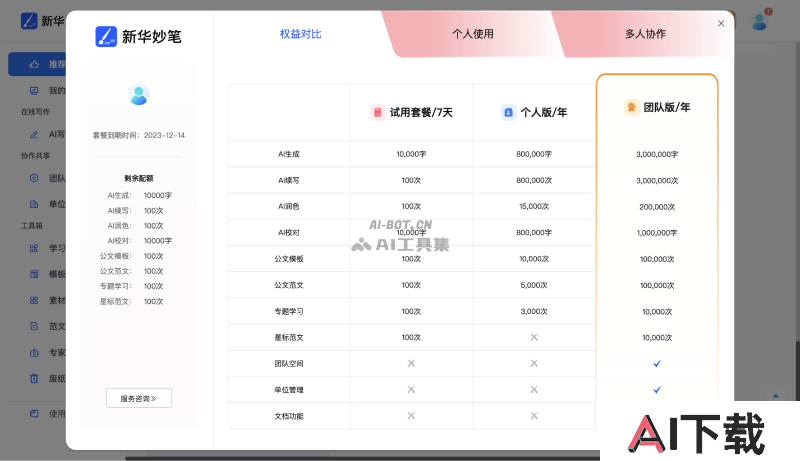The image size is (800, 461).
Task: Click the AI润色 row label
Action: click(x=289, y=207)
